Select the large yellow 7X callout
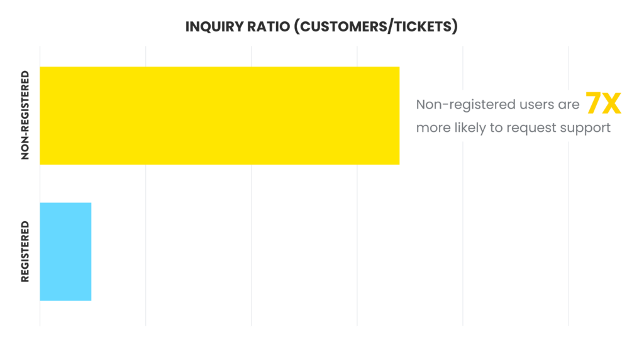Screen dimensions: 644x353 pyautogui.click(x=603, y=103)
